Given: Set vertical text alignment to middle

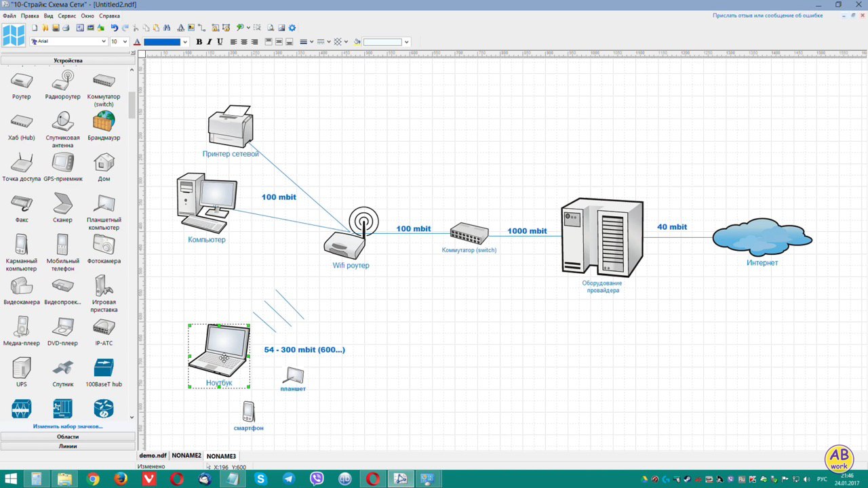Looking at the screenshot, I should [x=279, y=42].
